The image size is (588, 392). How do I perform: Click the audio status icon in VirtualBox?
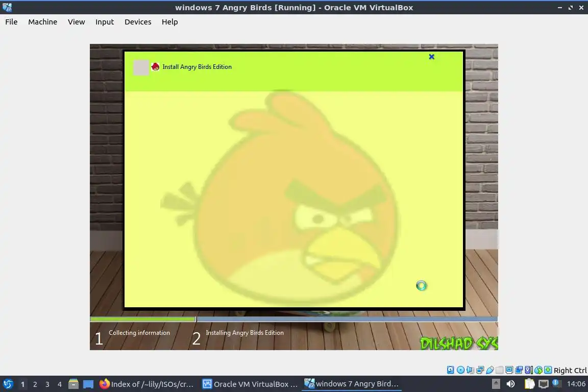pos(470,370)
